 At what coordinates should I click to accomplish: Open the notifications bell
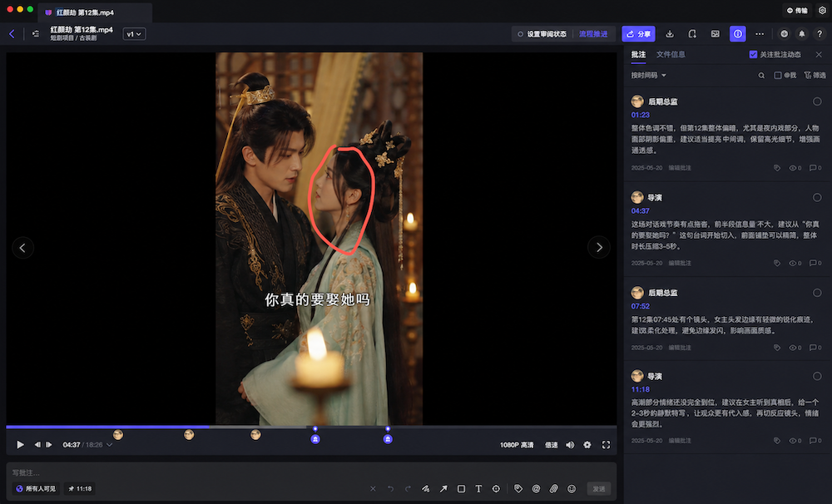(802, 34)
